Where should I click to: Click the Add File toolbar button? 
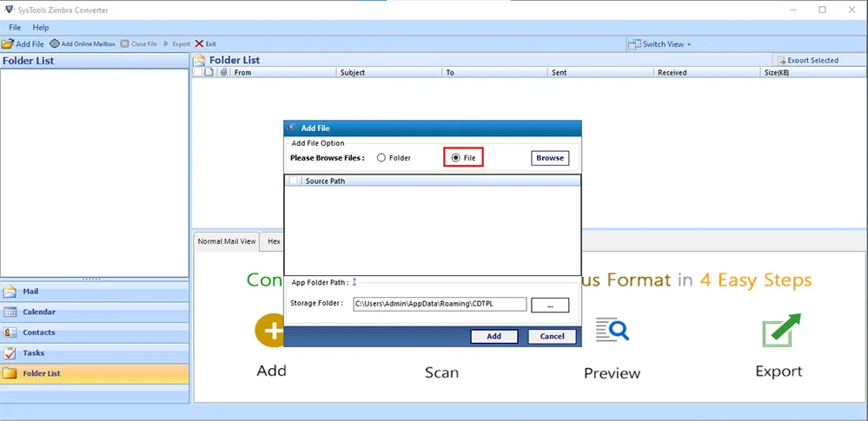pos(23,43)
